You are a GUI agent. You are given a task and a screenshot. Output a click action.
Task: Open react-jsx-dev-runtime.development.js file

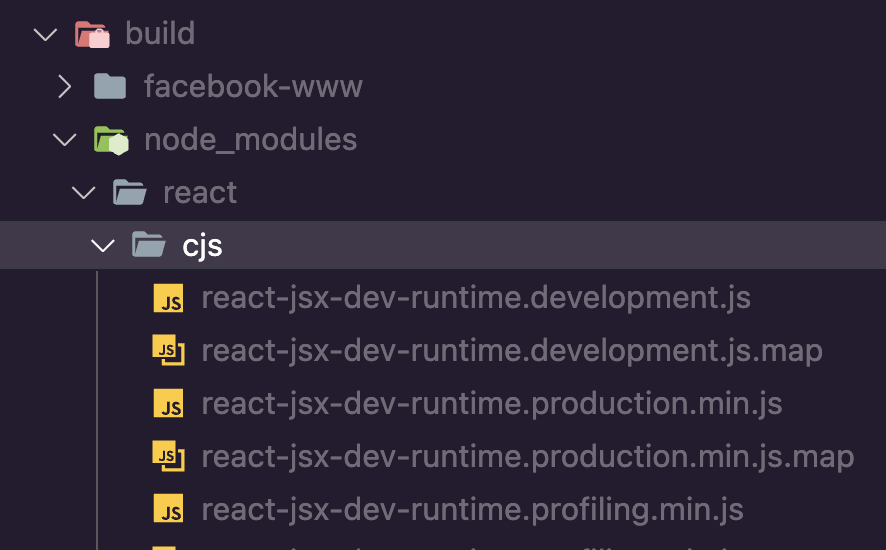coord(476,298)
